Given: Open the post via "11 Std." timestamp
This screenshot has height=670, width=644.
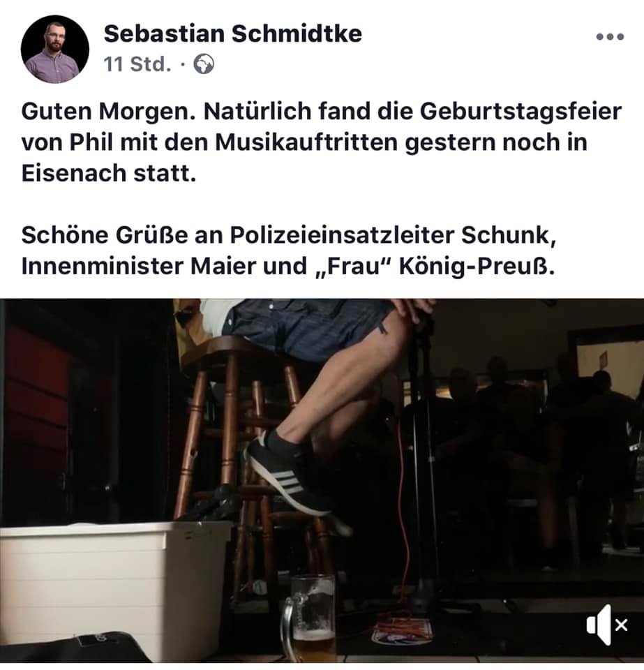Looking at the screenshot, I should [x=137, y=64].
